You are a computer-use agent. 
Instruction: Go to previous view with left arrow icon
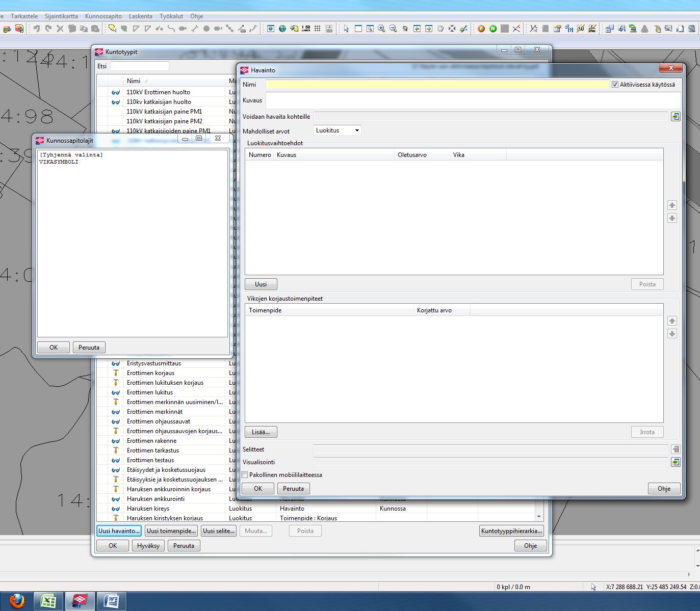[x=417, y=29]
